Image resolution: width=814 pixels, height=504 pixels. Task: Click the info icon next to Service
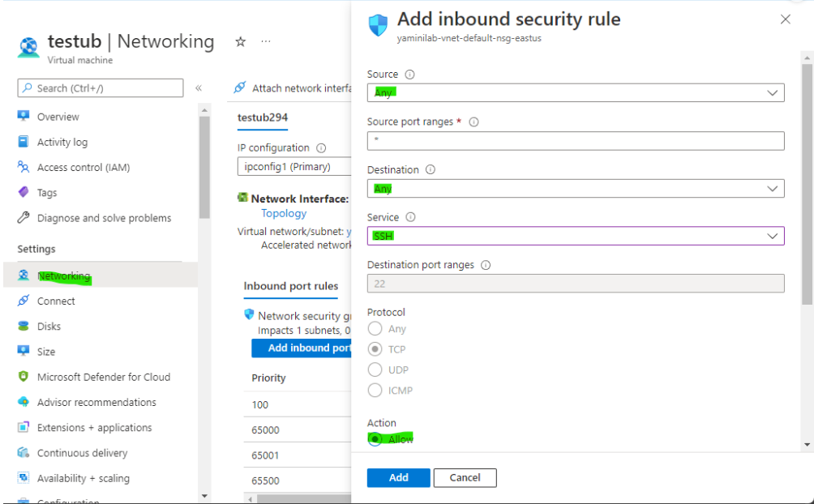[410, 217]
